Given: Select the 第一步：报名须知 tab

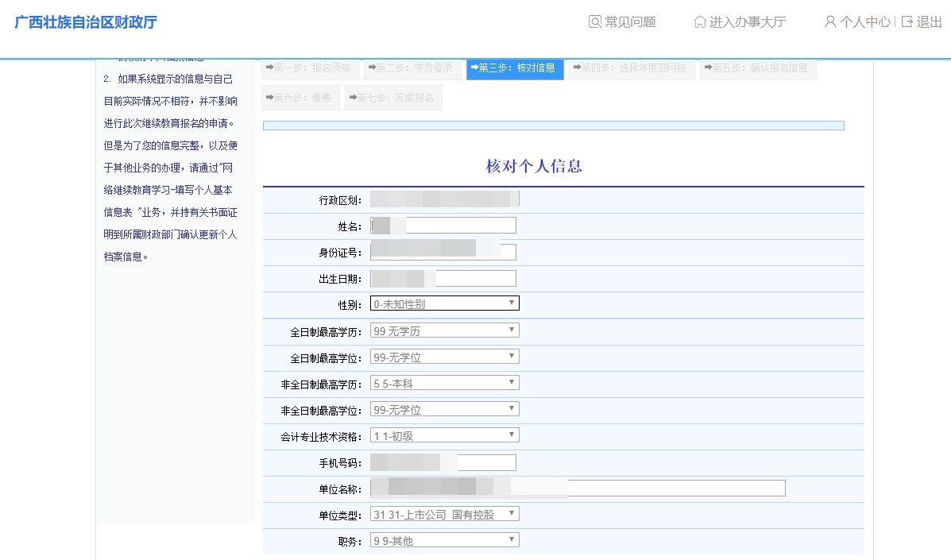Looking at the screenshot, I should (x=310, y=69).
